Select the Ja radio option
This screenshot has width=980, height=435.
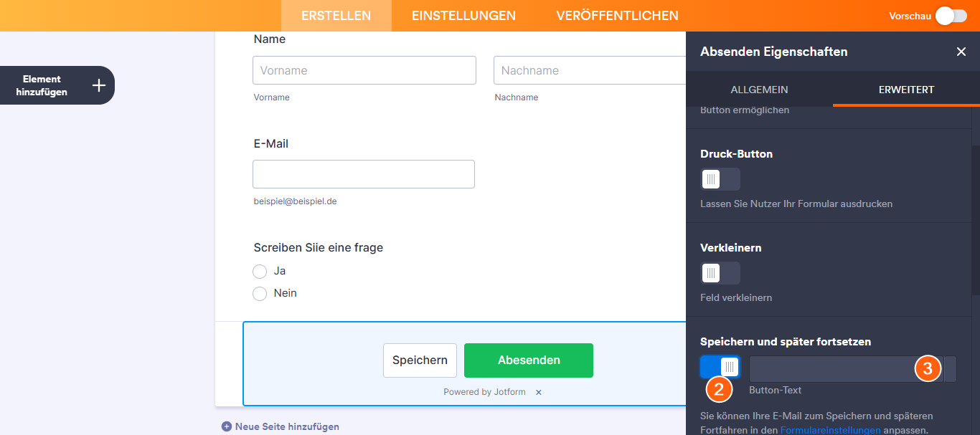(260, 272)
